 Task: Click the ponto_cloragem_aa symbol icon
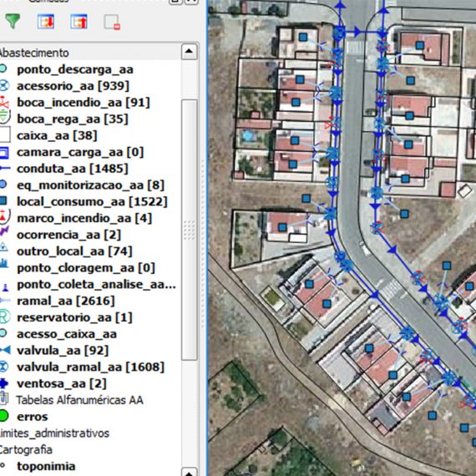tap(3, 263)
